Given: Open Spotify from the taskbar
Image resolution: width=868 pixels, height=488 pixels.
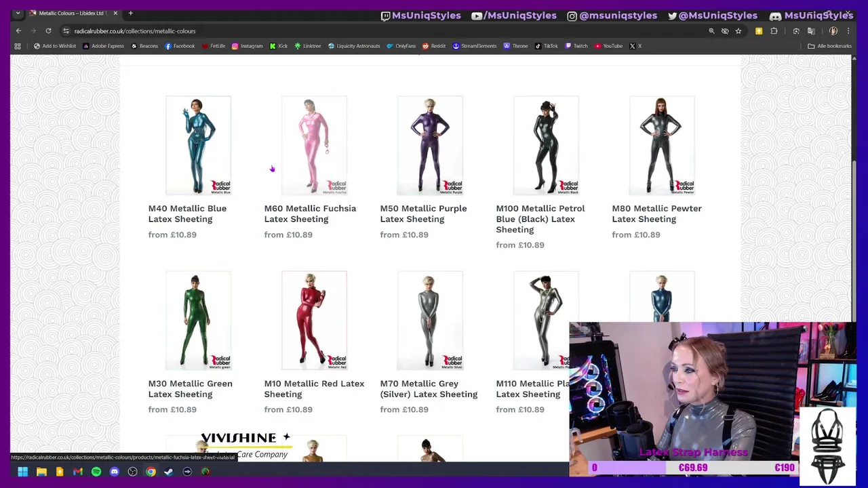Looking at the screenshot, I should pyautogui.click(x=96, y=472).
